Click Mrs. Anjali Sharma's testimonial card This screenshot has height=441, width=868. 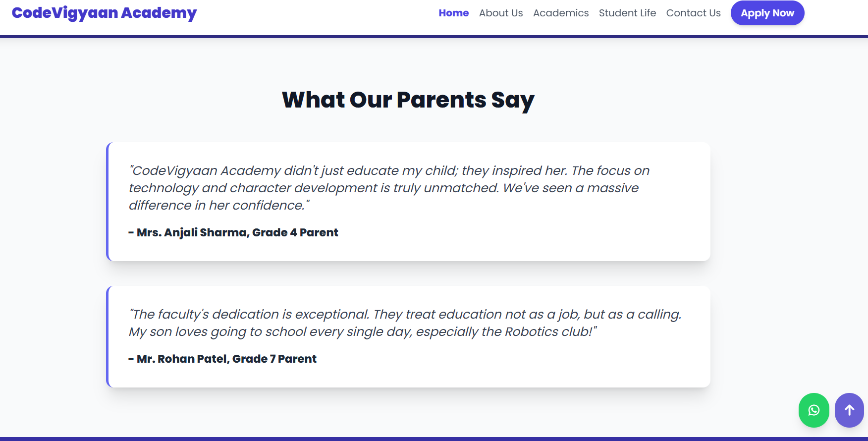click(x=407, y=201)
